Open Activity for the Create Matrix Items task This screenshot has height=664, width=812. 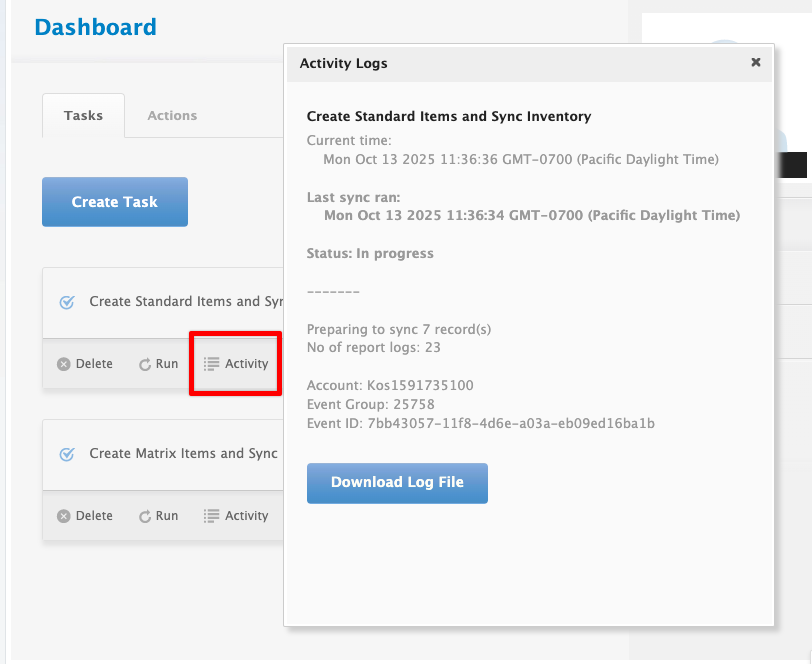point(236,516)
